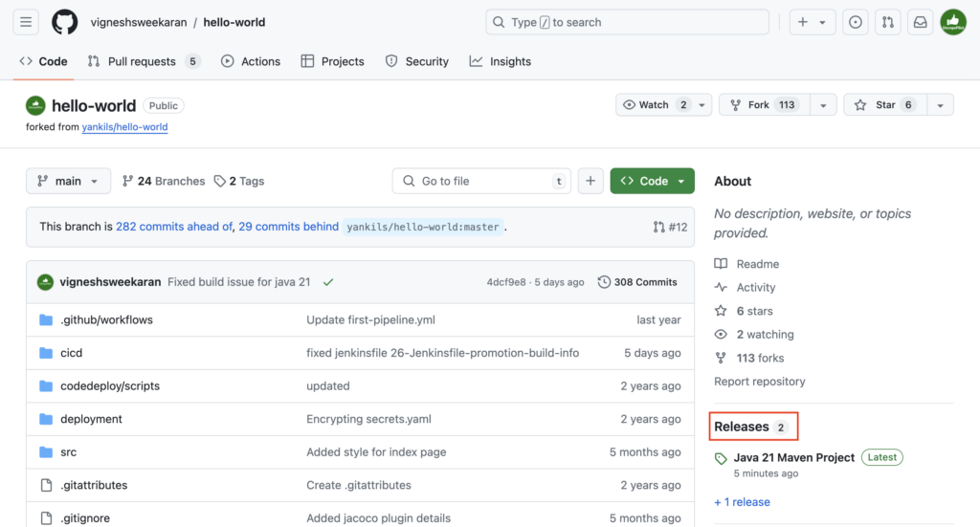Click the vigneshsweekaran commit author name

tap(110, 282)
